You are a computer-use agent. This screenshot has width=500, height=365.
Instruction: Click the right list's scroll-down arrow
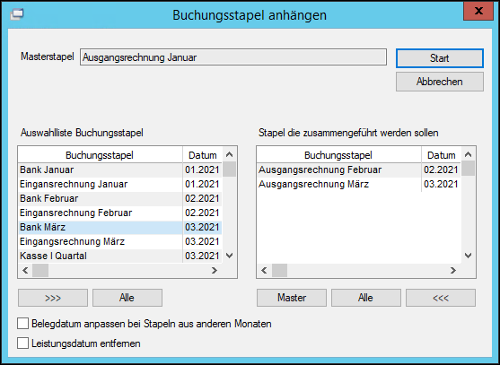point(468,256)
